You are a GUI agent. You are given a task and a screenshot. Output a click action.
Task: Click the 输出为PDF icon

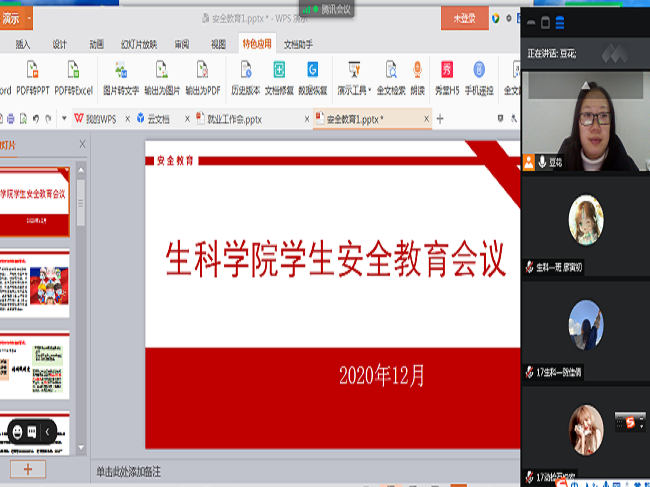click(203, 70)
